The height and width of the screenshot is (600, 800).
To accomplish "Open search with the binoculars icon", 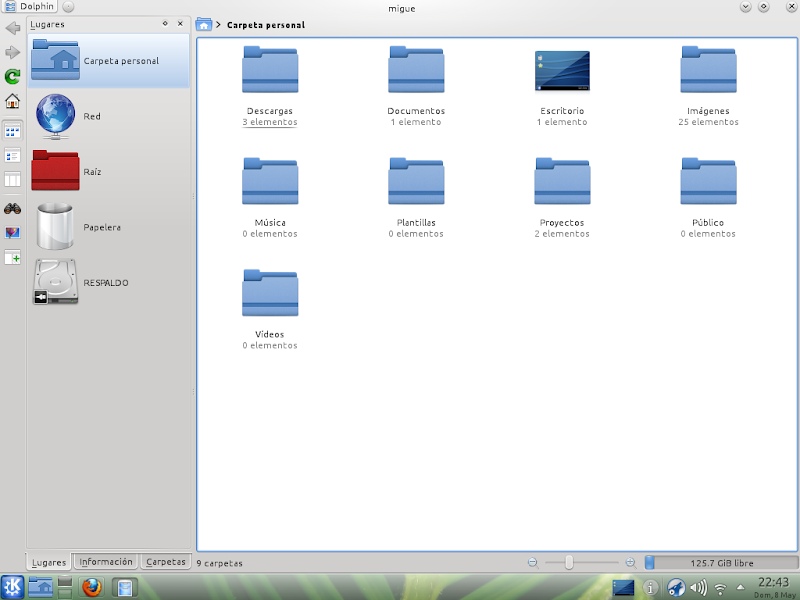I will point(12,209).
